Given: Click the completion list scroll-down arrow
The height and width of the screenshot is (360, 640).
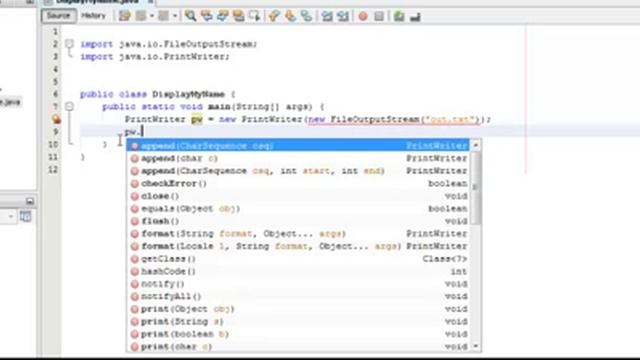Looking at the screenshot, I should 476,347.
